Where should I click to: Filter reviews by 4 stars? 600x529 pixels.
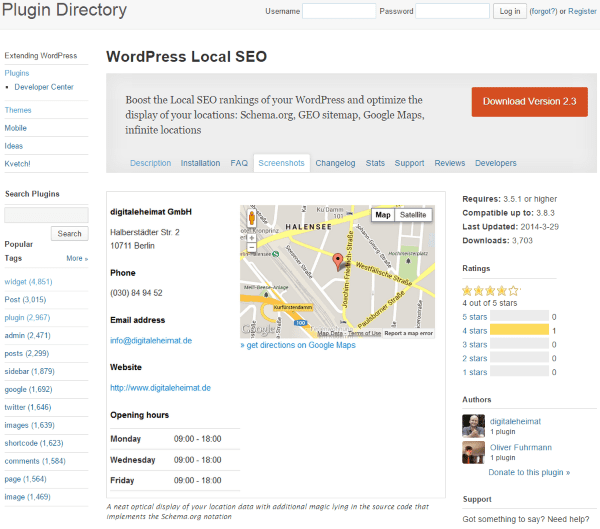474,331
